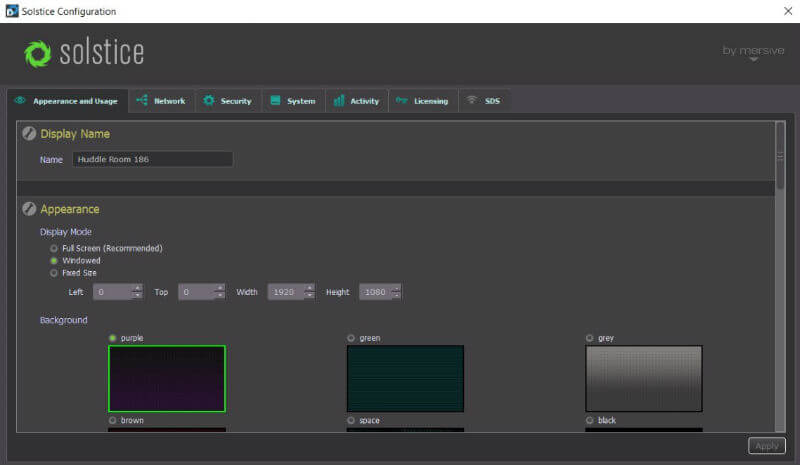Click the SDS tab's wifi icon

(x=472, y=100)
